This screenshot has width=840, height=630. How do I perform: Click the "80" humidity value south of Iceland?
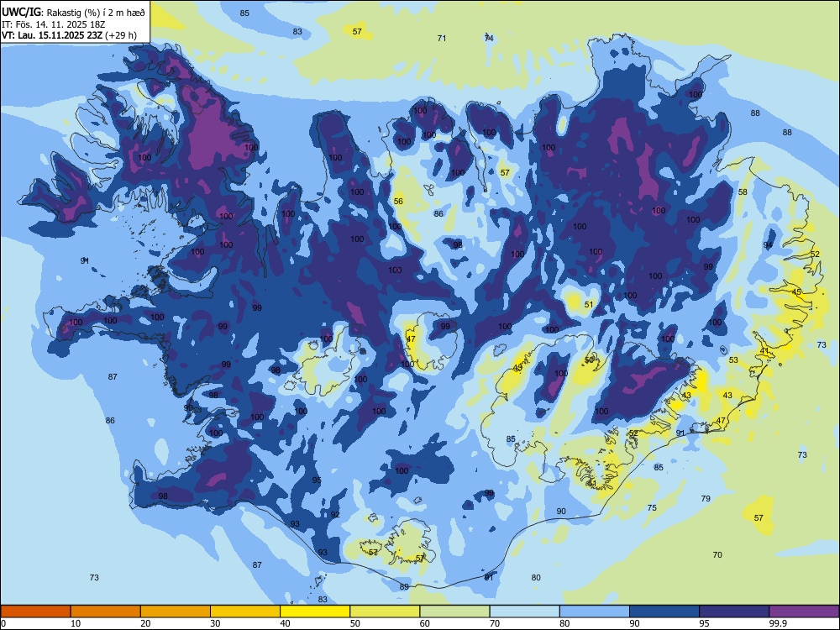(x=536, y=578)
